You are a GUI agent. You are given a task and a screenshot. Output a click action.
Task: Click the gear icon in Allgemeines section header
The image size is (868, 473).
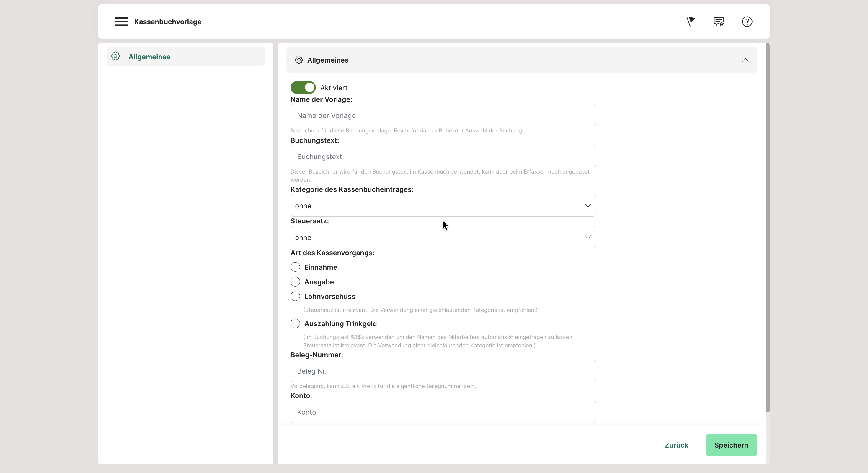(x=298, y=60)
